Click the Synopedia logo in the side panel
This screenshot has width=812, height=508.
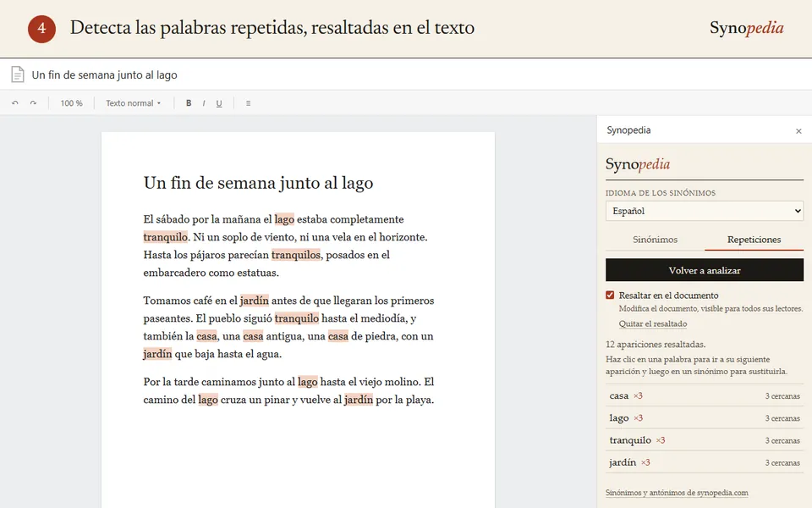pyautogui.click(x=638, y=164)
